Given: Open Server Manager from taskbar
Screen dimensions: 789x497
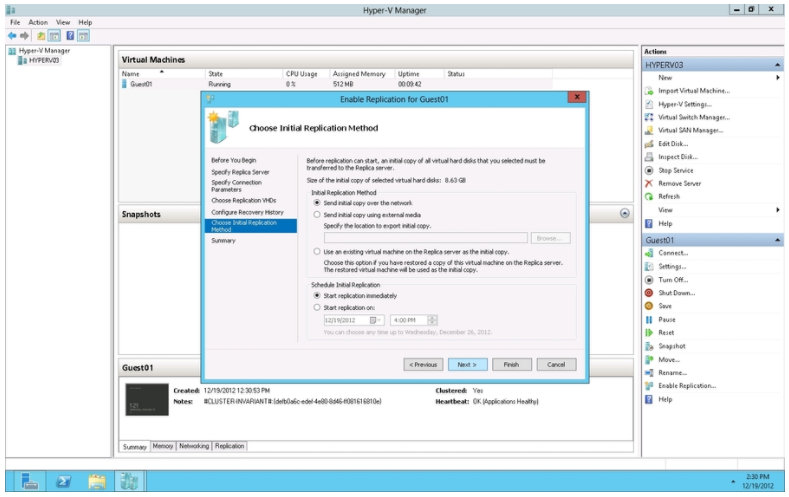Looking at the screenshot, I should click(x=30, y=481).
